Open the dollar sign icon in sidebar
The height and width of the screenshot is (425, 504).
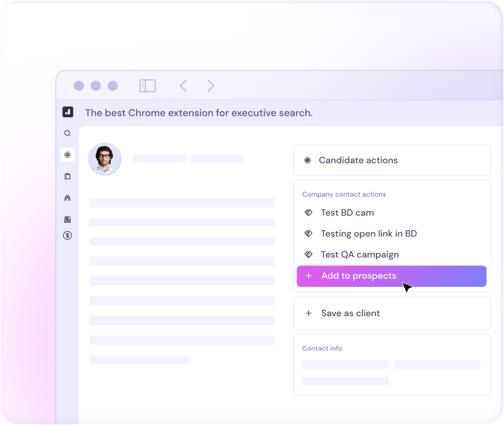(x=67, y=235)
